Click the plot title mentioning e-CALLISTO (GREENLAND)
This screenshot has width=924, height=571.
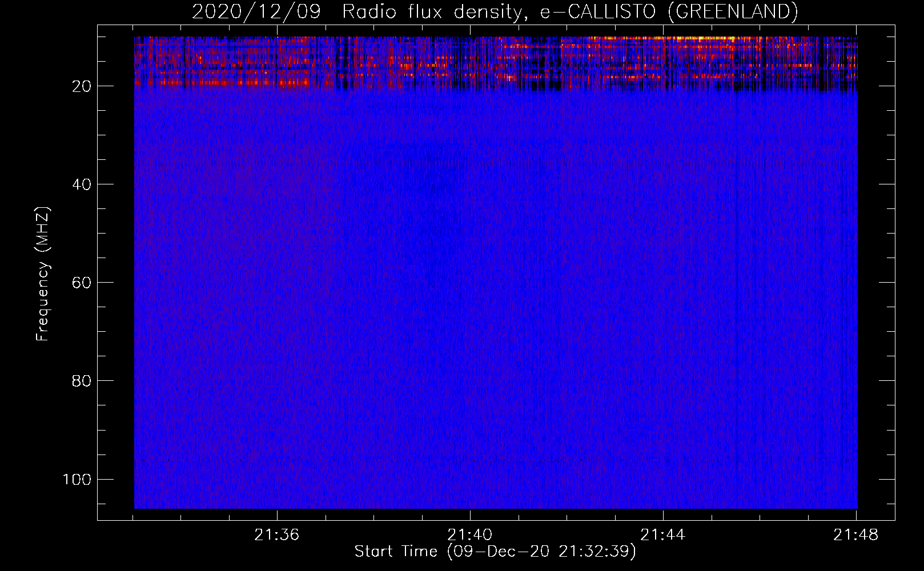pos(495,11)
